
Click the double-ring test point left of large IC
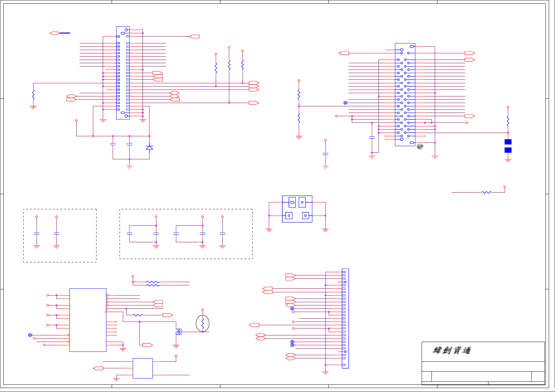coord(30,335)
